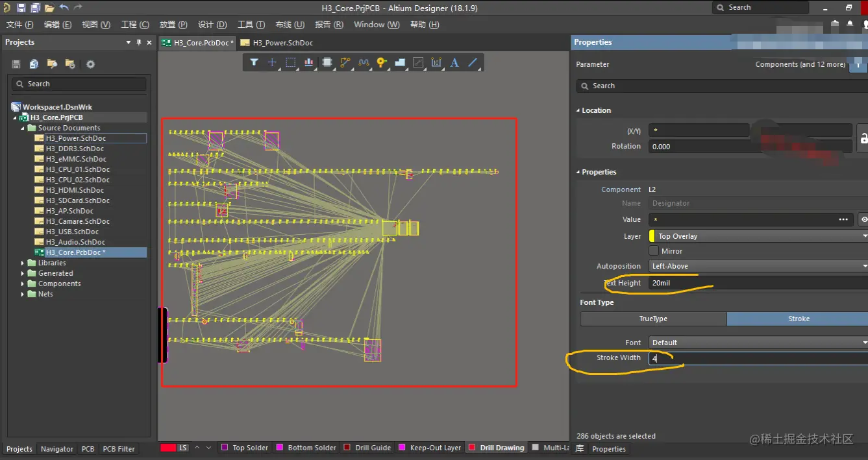
Task: Select the Place Dimension tool
Action: 436,62
